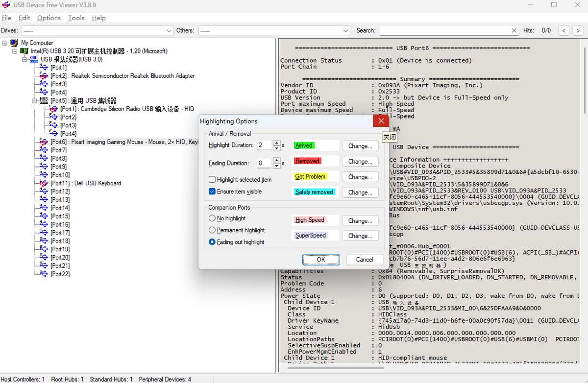Open the File menu

[6, 18]
